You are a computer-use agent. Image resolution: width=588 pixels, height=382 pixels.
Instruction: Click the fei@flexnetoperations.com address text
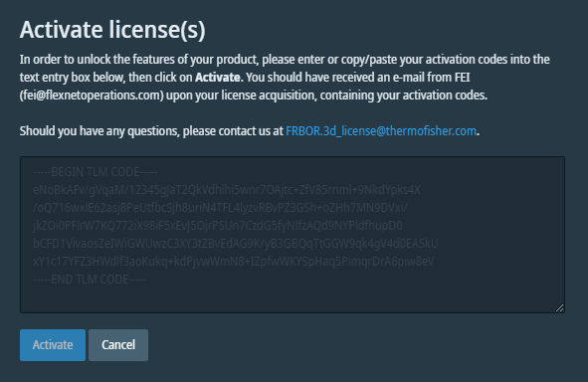pos(92,95)
